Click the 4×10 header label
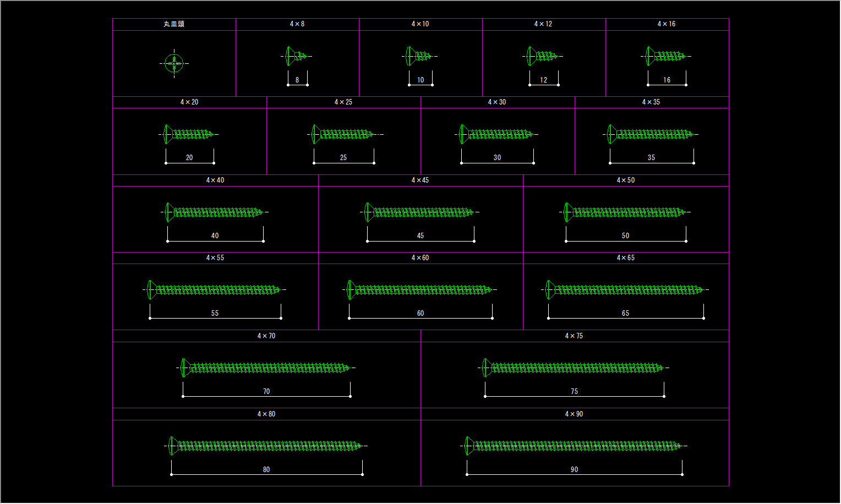The width and height of the screenshot is (841, 504). (x=420, y=24)
